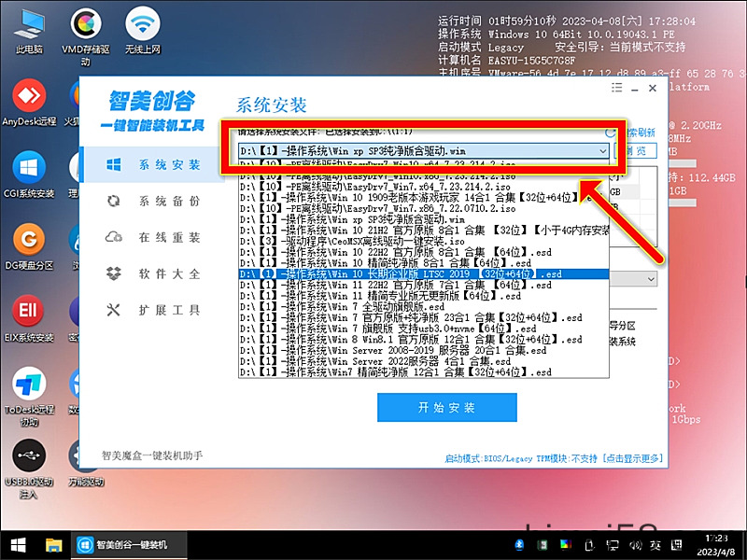Image resolution: width=747 pixels, height=560 pixels.
Task: Open the DG硬盘分区 desktop icon
Action: (29, 246)
